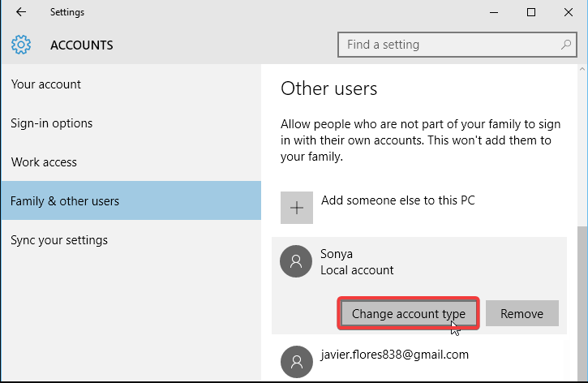Image resolution: width=588 pixels, height=383 pixels.
Task: Click the plus icon to add user
Action: [x=297, y=208]
